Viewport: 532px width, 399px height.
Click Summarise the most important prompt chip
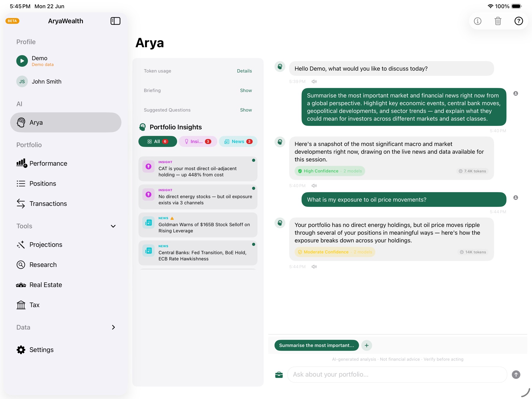317,346
